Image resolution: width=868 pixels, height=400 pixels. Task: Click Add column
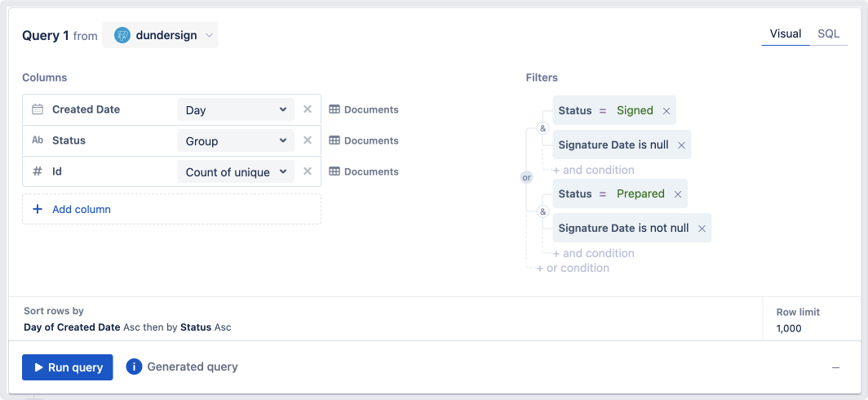point(81,209)
